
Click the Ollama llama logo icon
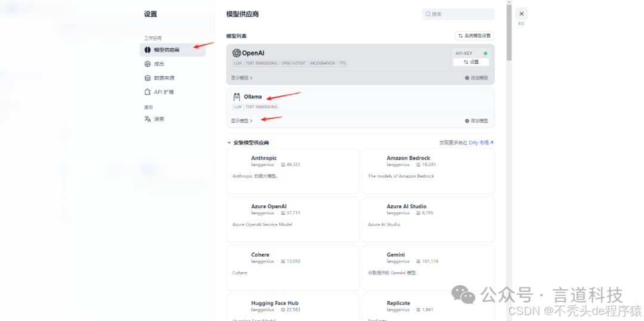pyautogui.click(x=237, y=97)
